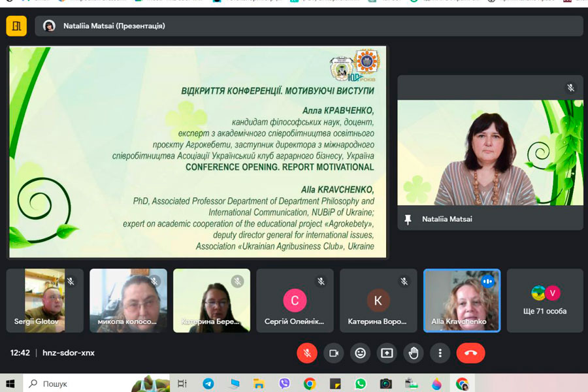Viewport: 588px width, 392px height.
Task: Select the Sergii Glotov participant tile
Action: point(44,301)
